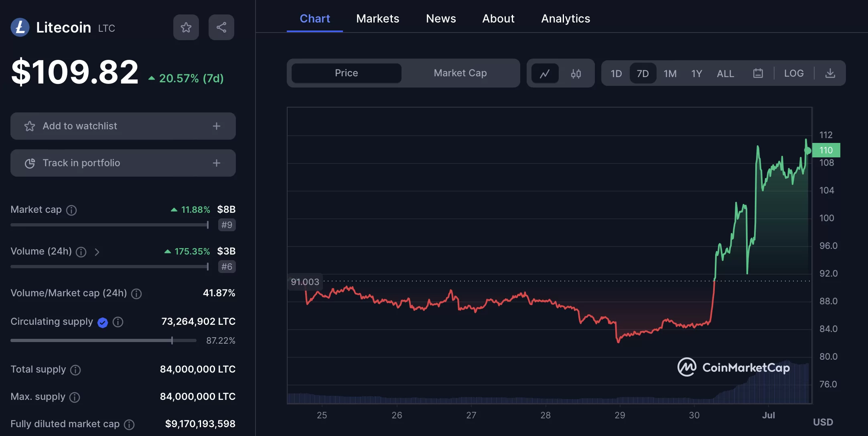Click Market cap info icon
The image size is (868, 436).
pos(71,210)
